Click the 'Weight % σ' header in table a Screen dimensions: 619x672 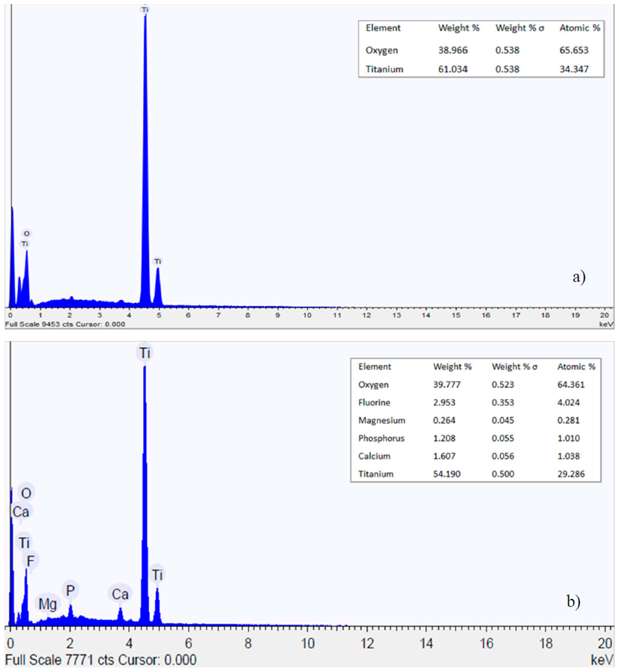(x=520, y=28)
